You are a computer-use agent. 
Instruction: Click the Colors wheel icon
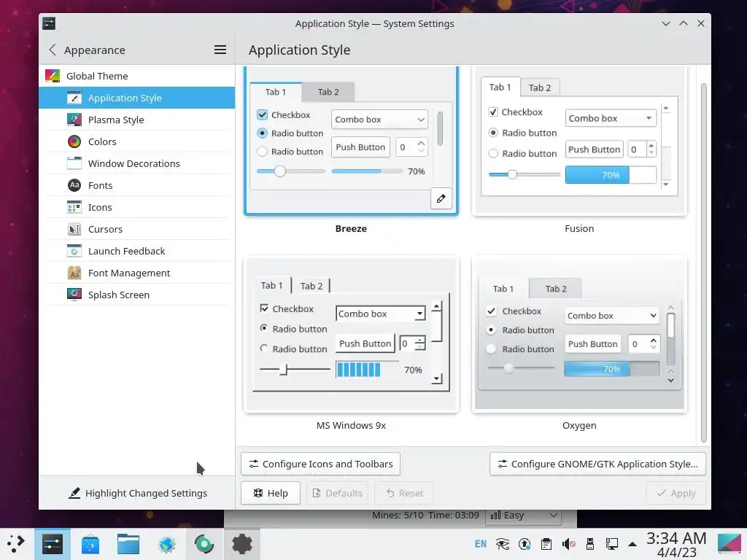[74, 141]
